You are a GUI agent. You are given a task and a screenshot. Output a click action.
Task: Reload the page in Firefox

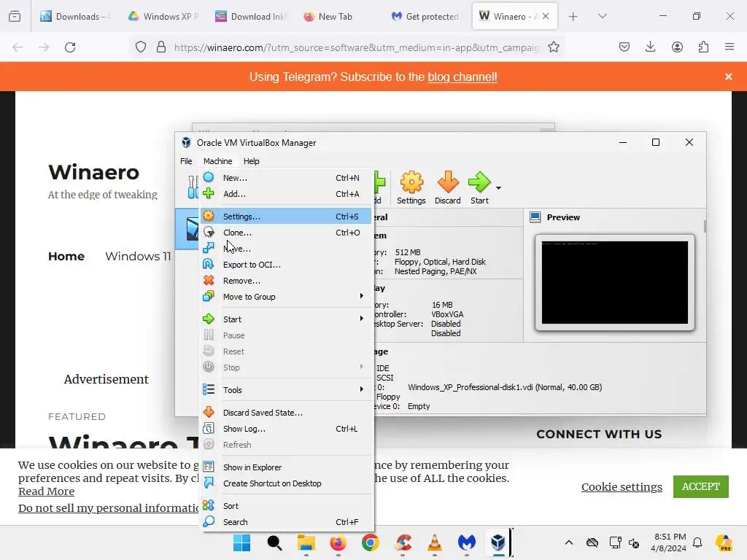pos(70,47)
